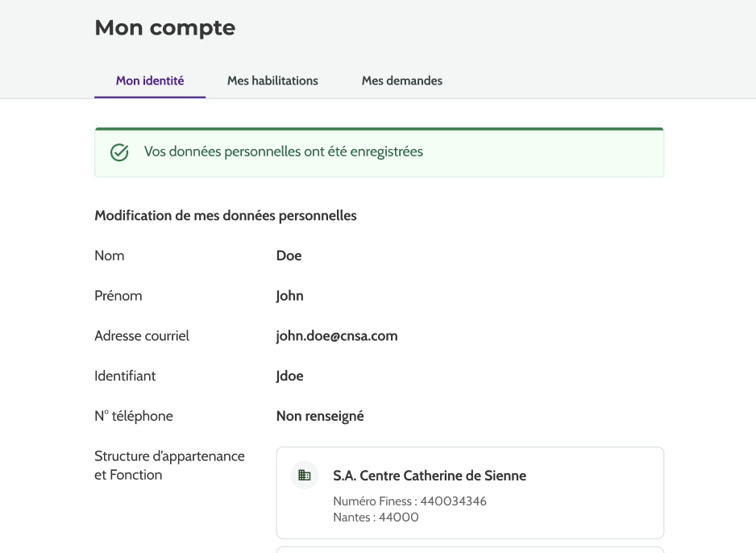Viewport: 756px width, 553px height.
Task: Click the Modification de mes données personnelles heading
Action: pos(226,216)
